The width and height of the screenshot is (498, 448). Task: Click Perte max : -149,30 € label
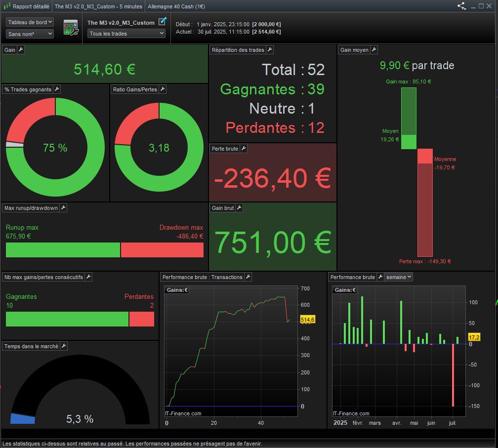425,261
